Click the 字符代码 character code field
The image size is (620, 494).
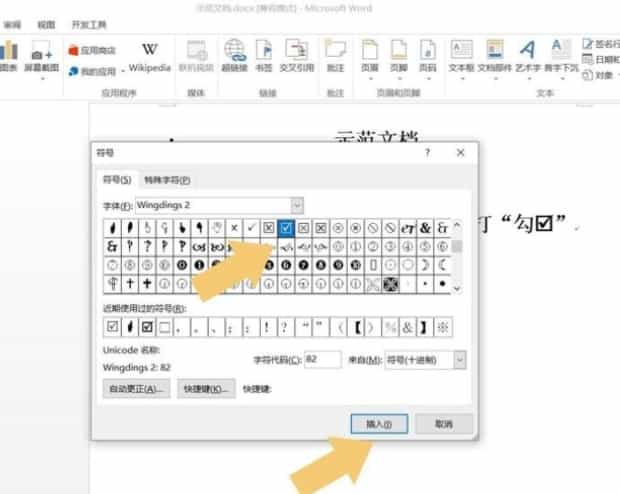(322, 359)
